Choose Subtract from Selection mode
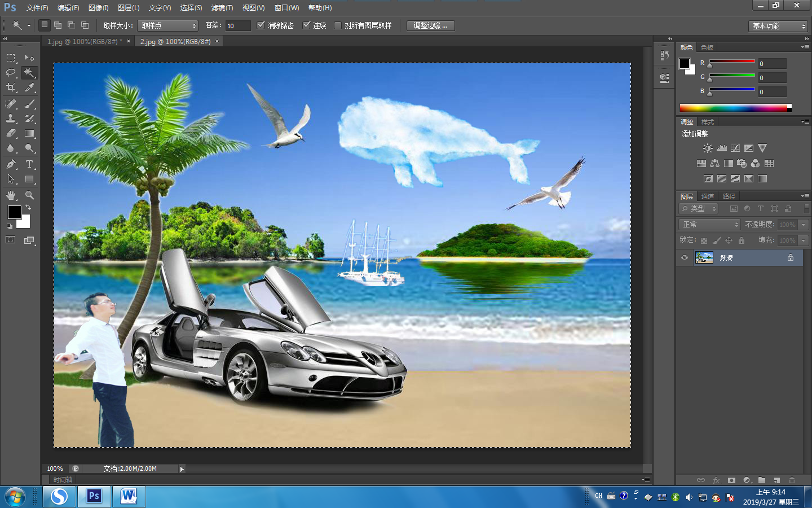Image resolution: width=812 pixels, height=508 pixels. click(x=71, y=25)
